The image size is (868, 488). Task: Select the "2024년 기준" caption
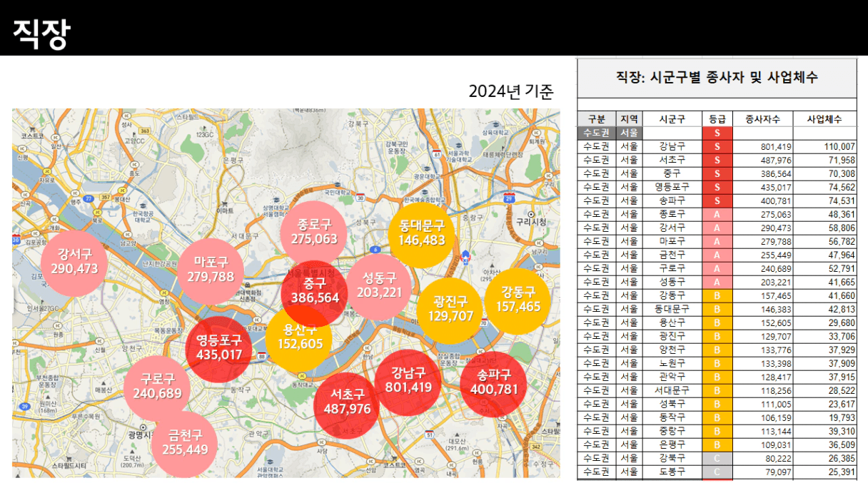pos(511,91)
